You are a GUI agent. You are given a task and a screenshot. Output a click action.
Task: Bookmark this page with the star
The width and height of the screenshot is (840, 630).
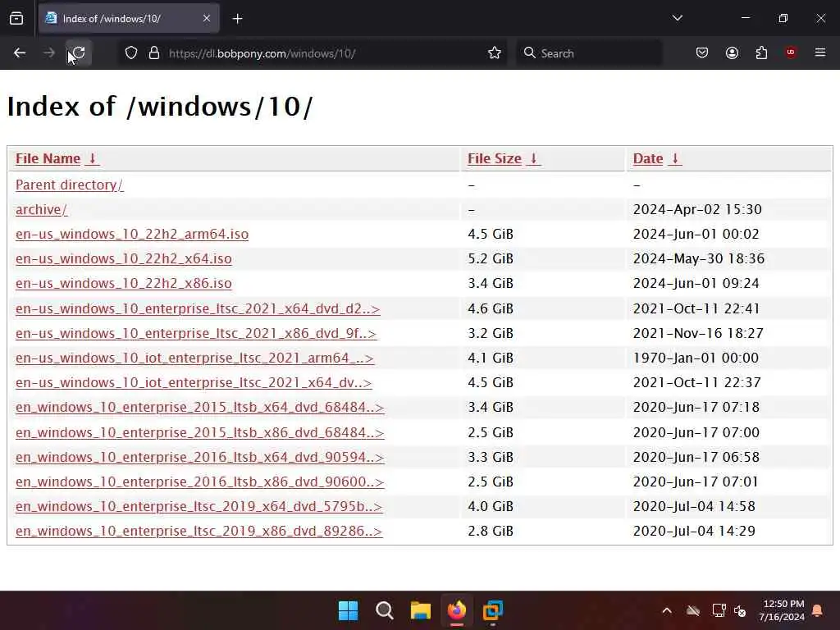[x=495, y=53]
